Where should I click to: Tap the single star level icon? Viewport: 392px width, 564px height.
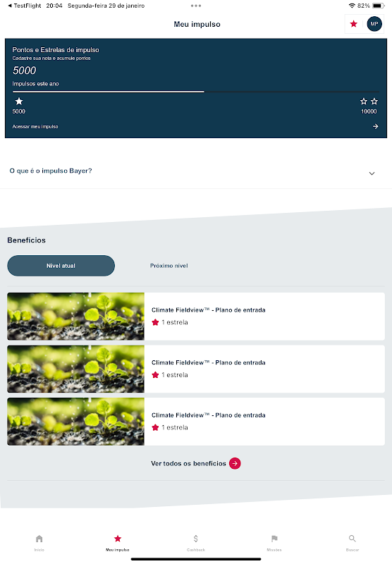19,101
